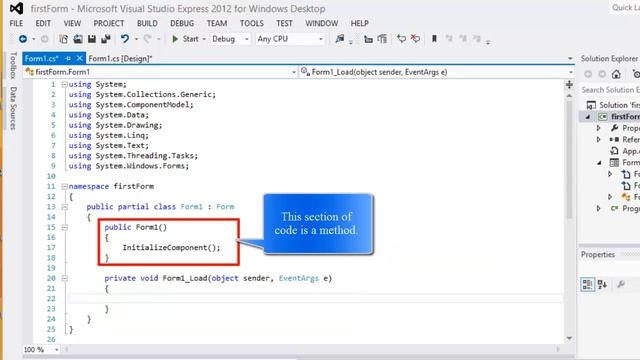This screenshot has width=640, height=360.
Task: Click the editor split-window handle above scrollbar
Action: coord(569,85)
